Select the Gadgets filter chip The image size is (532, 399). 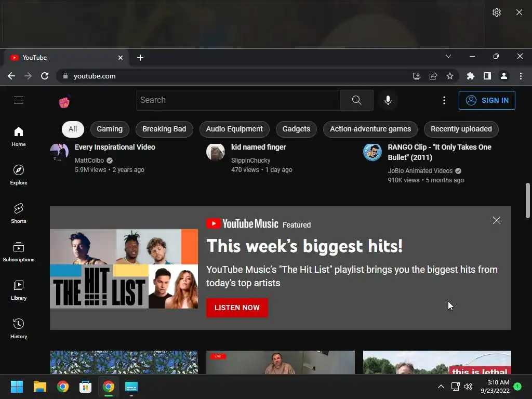coord(296,129)
